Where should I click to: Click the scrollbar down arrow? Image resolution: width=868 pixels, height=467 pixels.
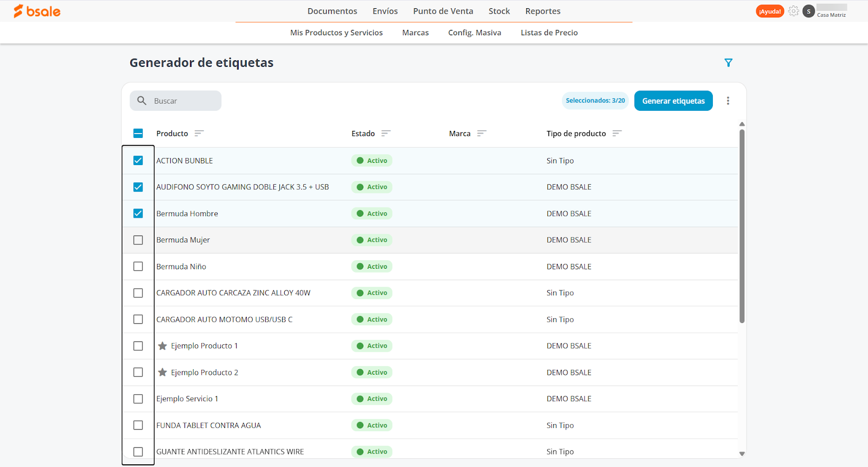(x=742, y=454)
